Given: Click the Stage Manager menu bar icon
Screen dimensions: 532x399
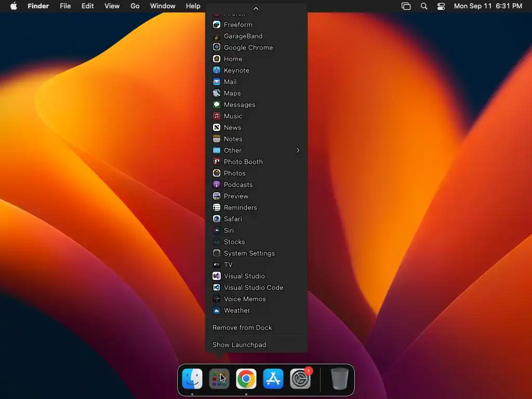Looking at the screenshot, I should [x=406, y=6].
